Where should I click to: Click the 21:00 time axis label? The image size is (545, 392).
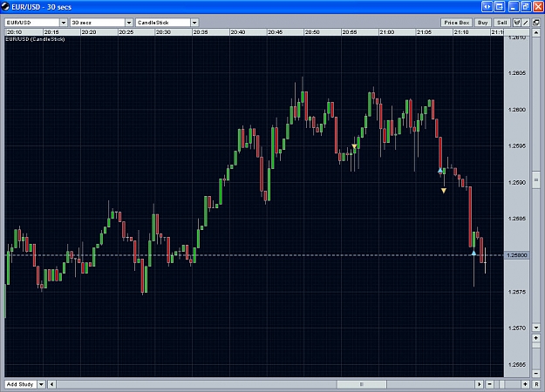pos(386,32)
